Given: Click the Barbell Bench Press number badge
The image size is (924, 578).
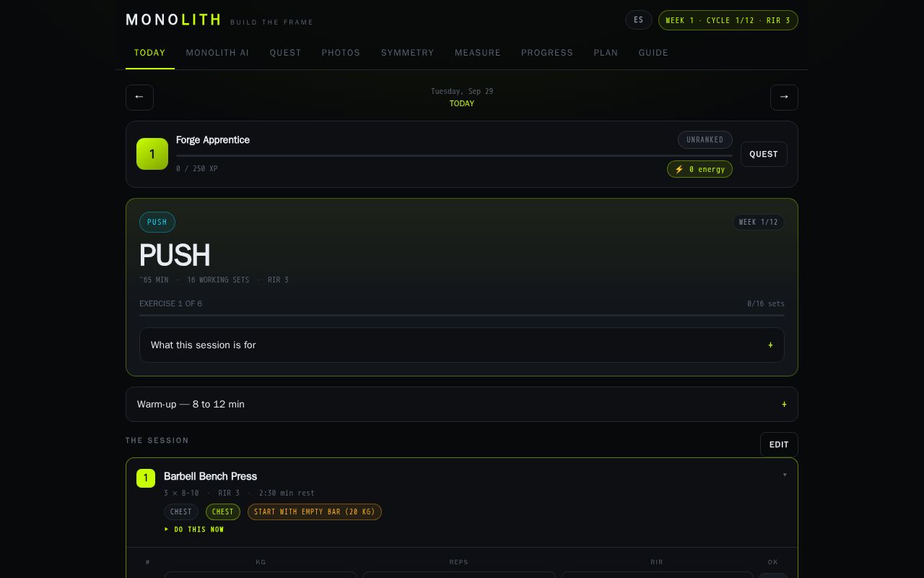Looking at the screenshot, I should point(146,478).
